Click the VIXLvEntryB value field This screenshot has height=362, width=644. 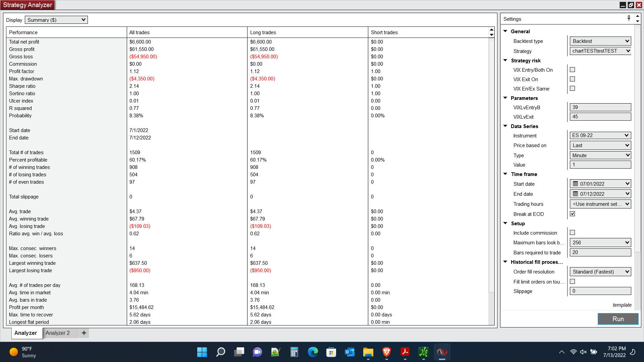pos(600,107)
